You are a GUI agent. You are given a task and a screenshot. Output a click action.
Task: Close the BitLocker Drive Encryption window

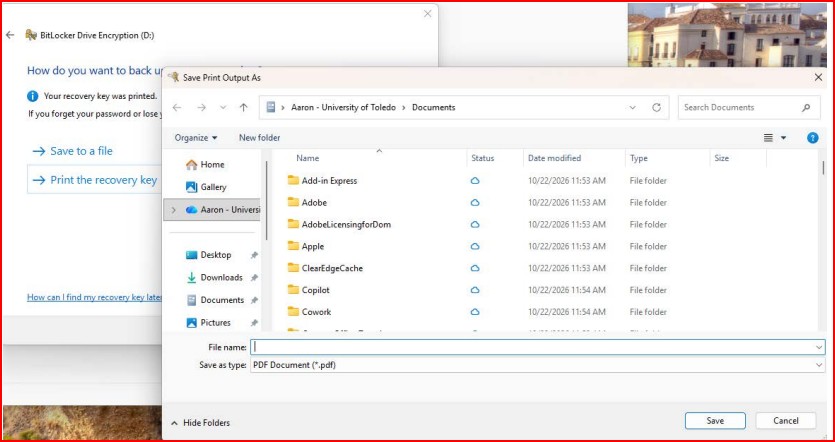point(428,14)
